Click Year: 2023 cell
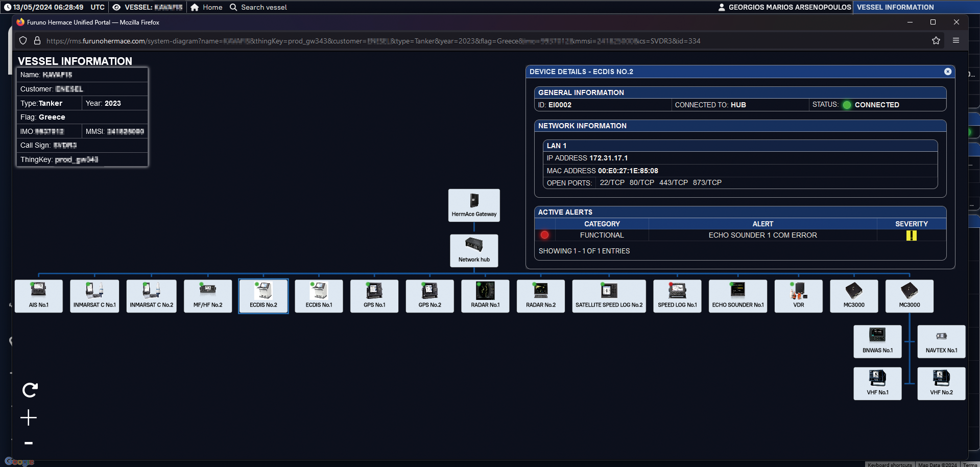This screenshot has width=980, height=467. click(x=114, y=103)
